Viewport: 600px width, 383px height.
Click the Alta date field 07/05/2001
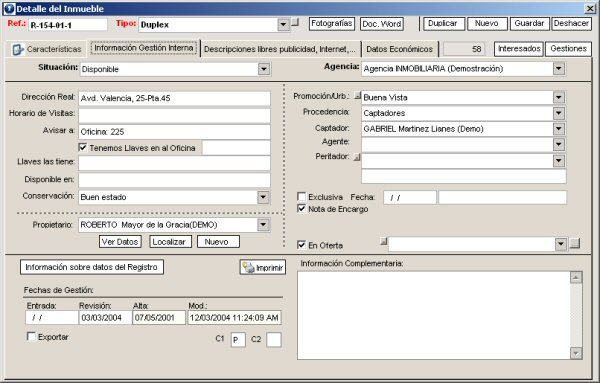pos(159,318)
